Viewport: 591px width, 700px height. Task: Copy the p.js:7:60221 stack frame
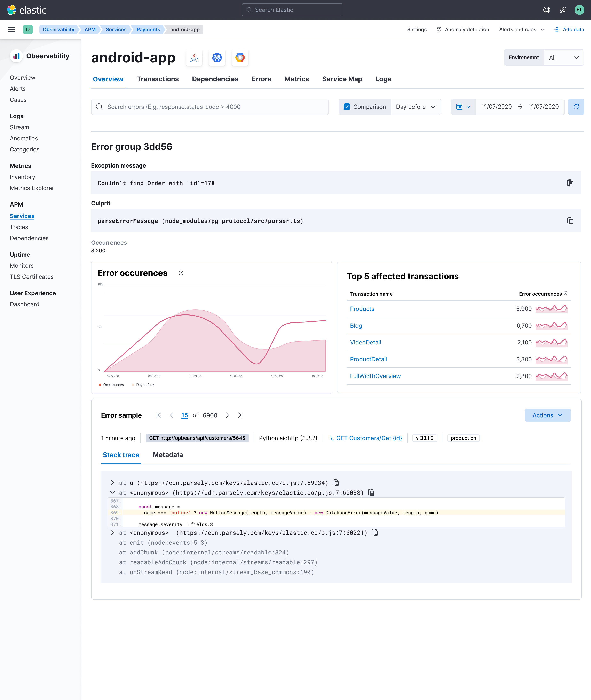click(375, 532)
